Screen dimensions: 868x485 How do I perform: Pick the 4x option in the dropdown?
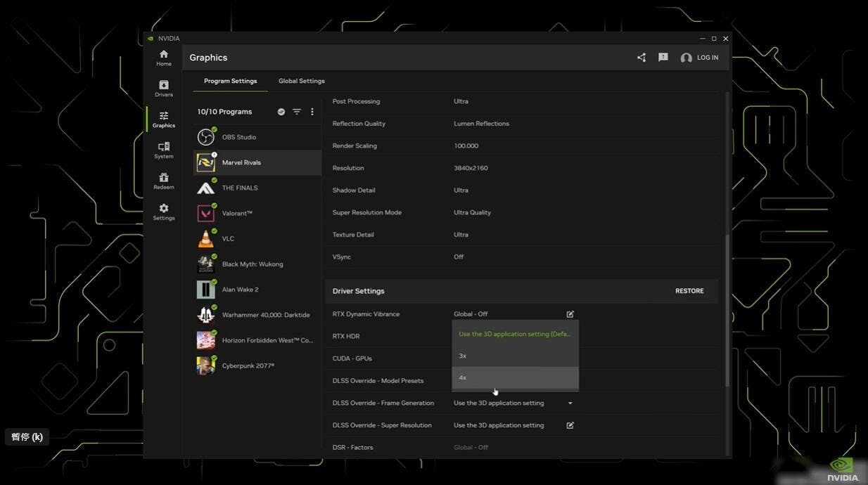click(x=515, y=377)
